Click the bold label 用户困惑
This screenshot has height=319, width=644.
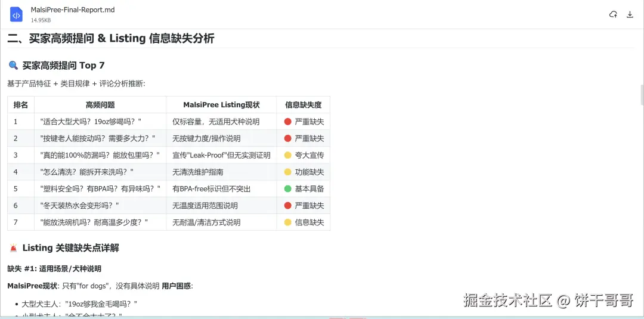(176, 286)
